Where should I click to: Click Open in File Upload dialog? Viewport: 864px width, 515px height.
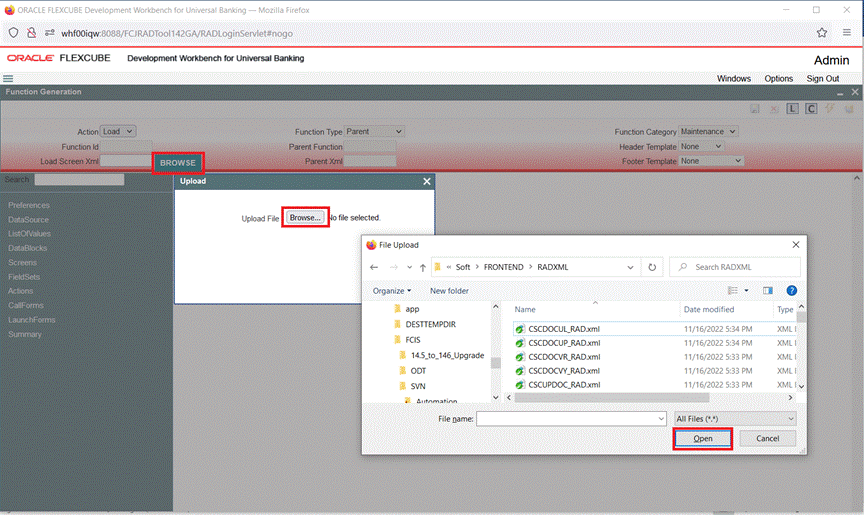click(703, 438)
